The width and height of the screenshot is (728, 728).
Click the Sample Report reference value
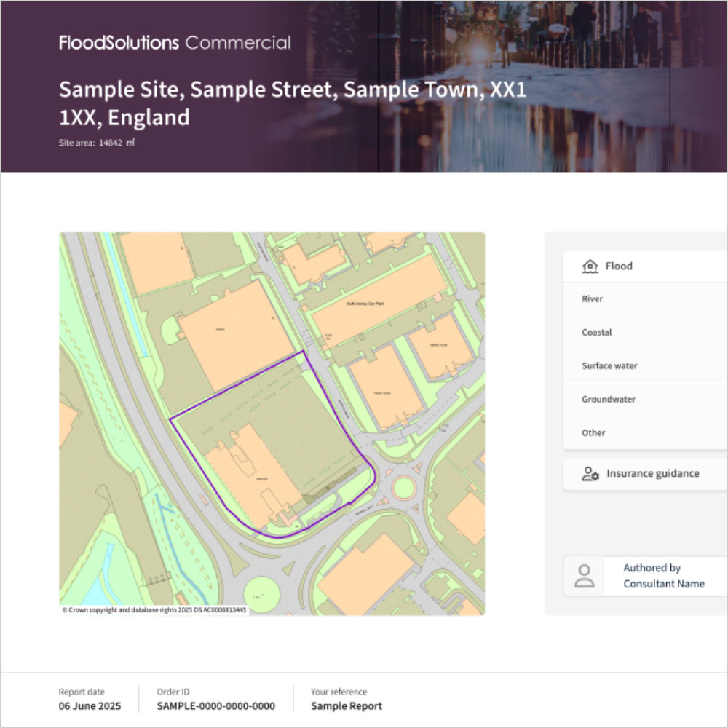click(x=347, y=706)
